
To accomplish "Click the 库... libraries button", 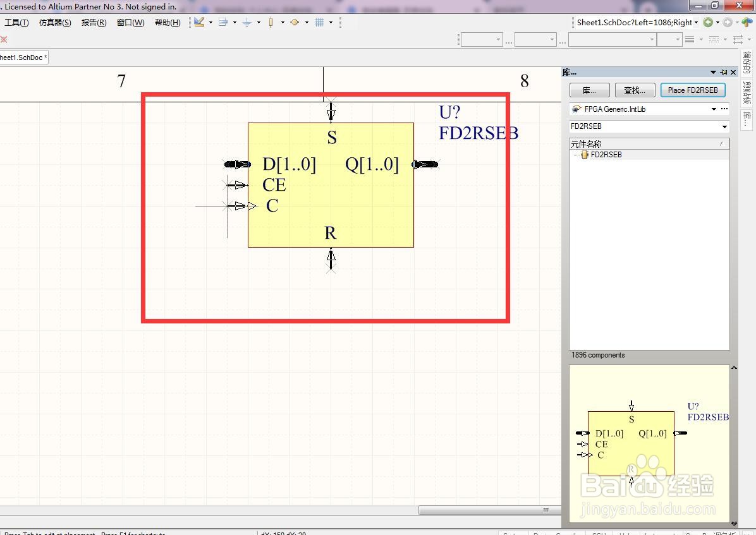I will 589,90.
